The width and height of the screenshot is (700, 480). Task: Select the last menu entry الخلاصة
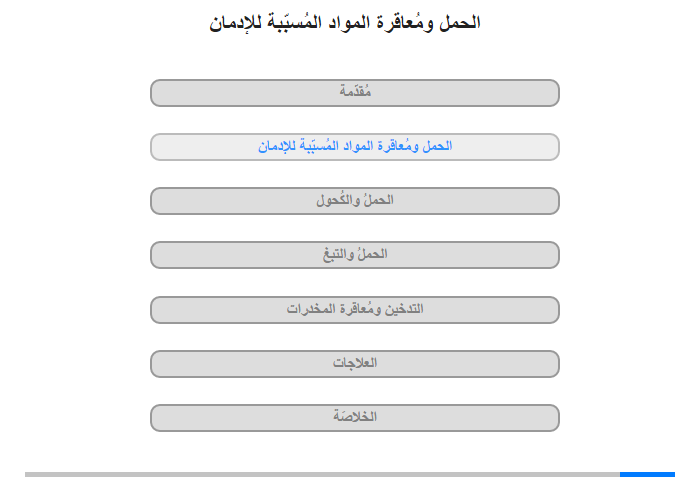click(354, 418)
